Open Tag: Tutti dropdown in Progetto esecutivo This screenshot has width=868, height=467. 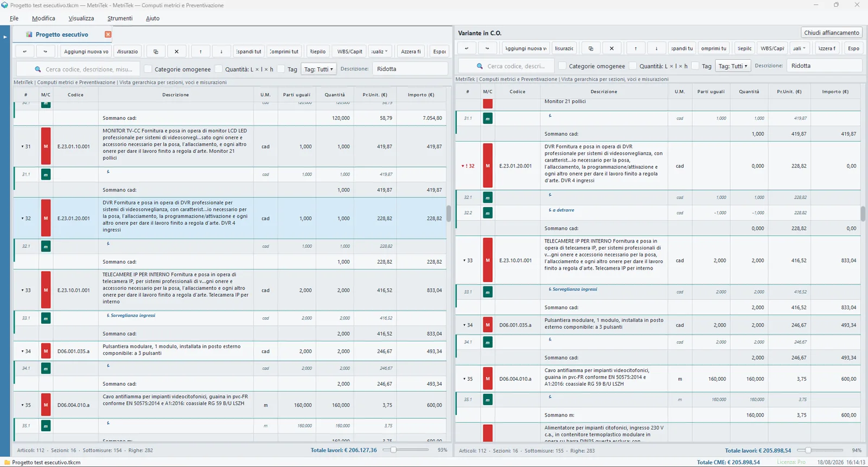pos(318,69)
